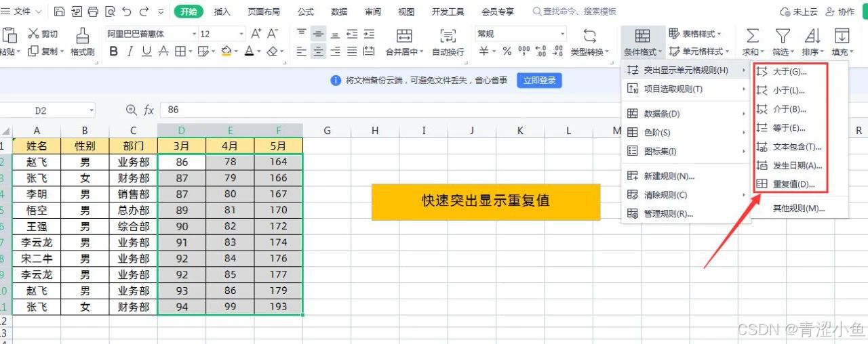Click the increase indent icon
Viewport: 868px width, 344px height.
(369, 34)
